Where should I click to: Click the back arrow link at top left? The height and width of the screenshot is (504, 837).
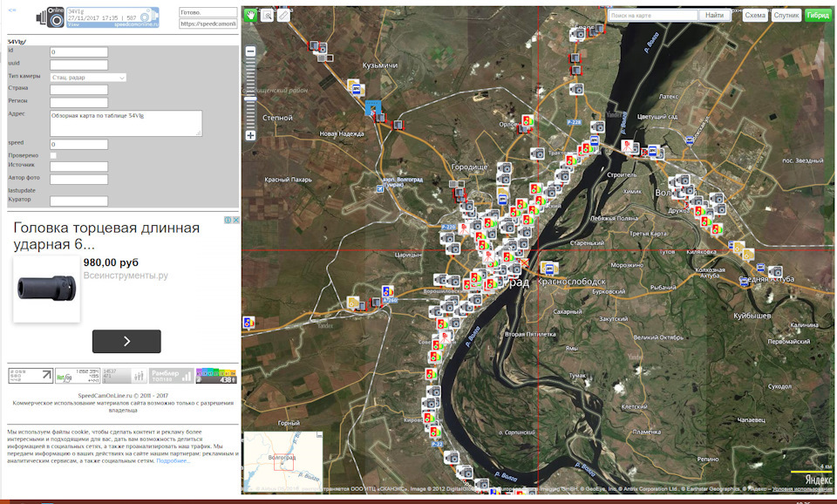(x=11, y=6)
